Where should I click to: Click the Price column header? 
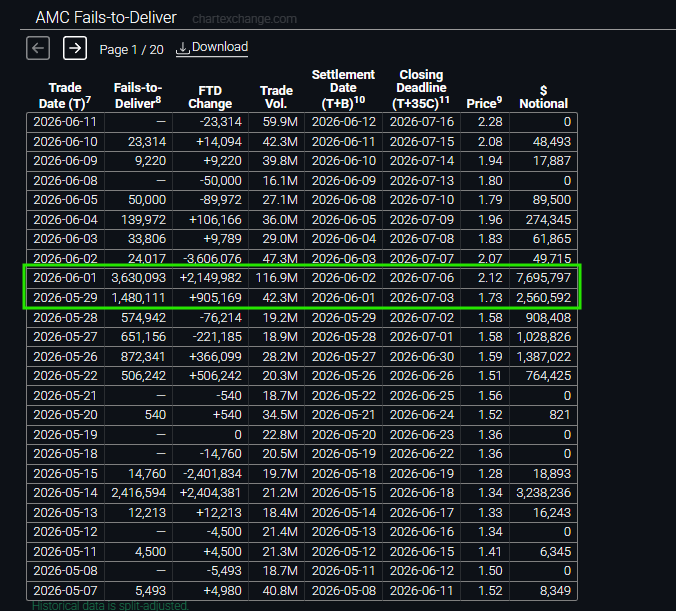point(484,103)
